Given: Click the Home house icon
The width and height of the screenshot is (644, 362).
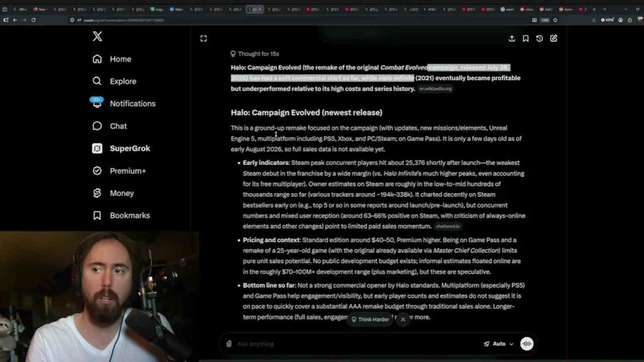Looking at the screenshot, I should coord(97,59).
